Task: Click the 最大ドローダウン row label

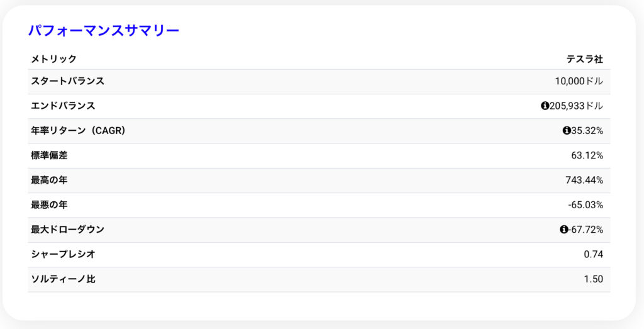Action: 68,230
